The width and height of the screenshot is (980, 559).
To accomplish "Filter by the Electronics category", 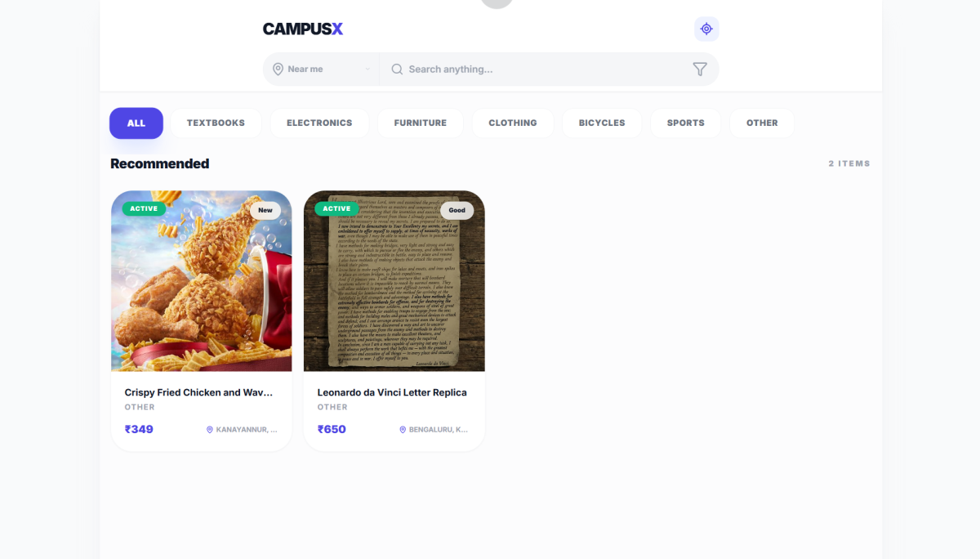I will click(x=319, y=123).
